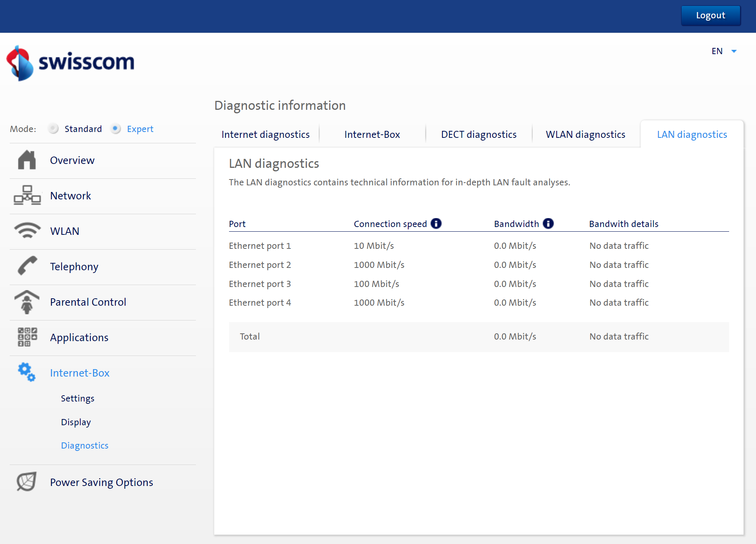
Task: Select the Power Saving Options leaf icon
Action: click(26, 482)
